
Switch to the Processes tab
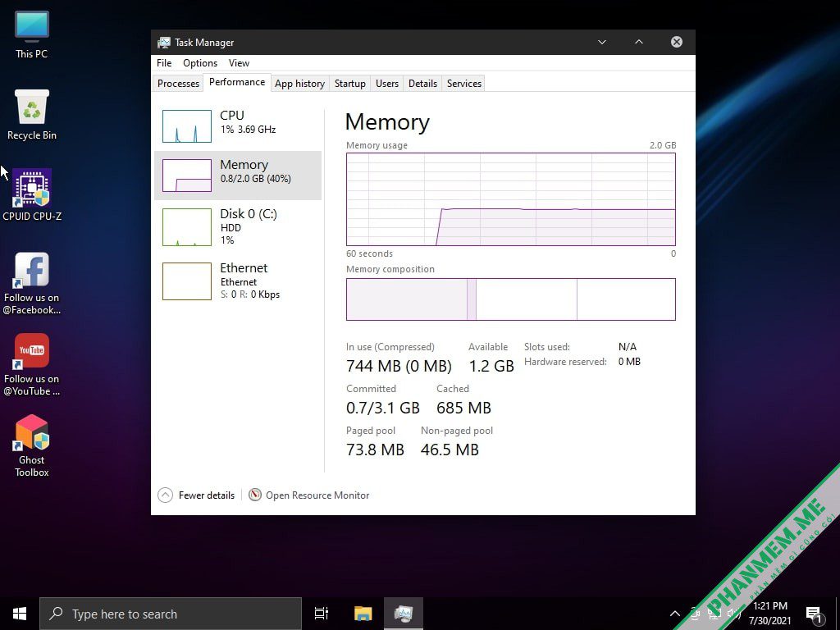tap(178, 84)
